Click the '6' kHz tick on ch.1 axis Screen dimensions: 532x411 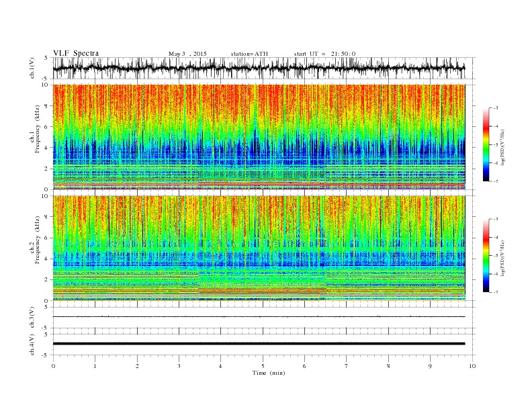coord(46,127)
